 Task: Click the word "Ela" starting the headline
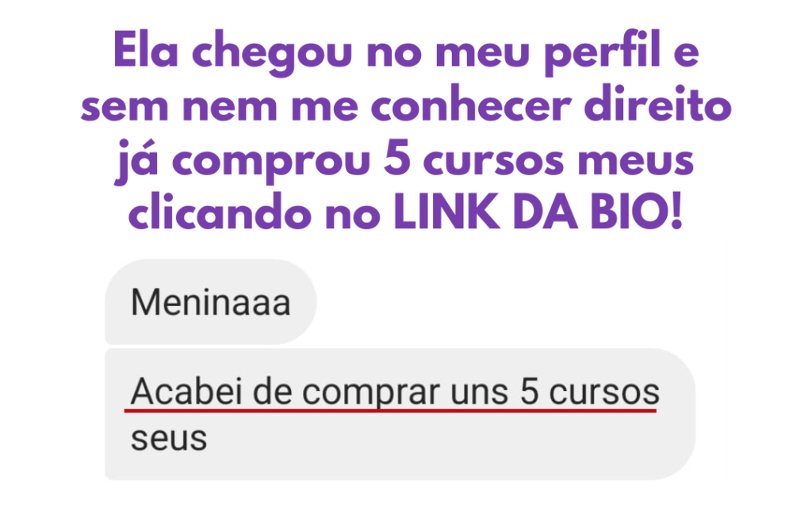click(146, 51)
